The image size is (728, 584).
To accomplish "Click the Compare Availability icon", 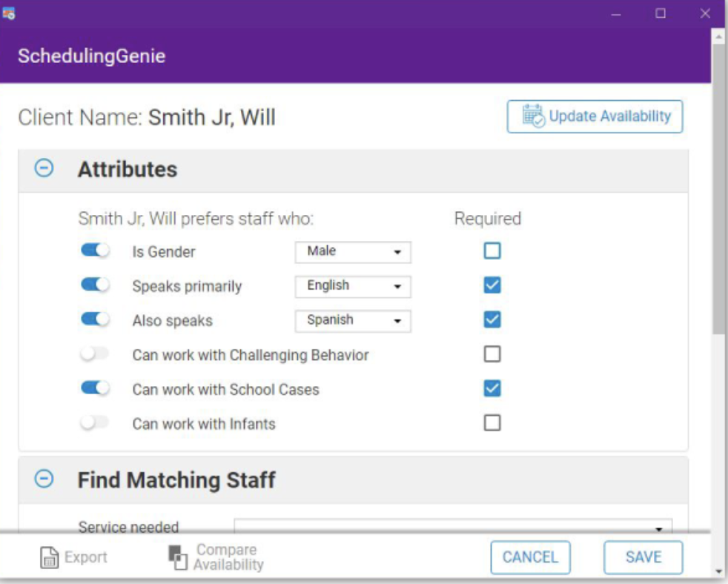I will 178,557.
